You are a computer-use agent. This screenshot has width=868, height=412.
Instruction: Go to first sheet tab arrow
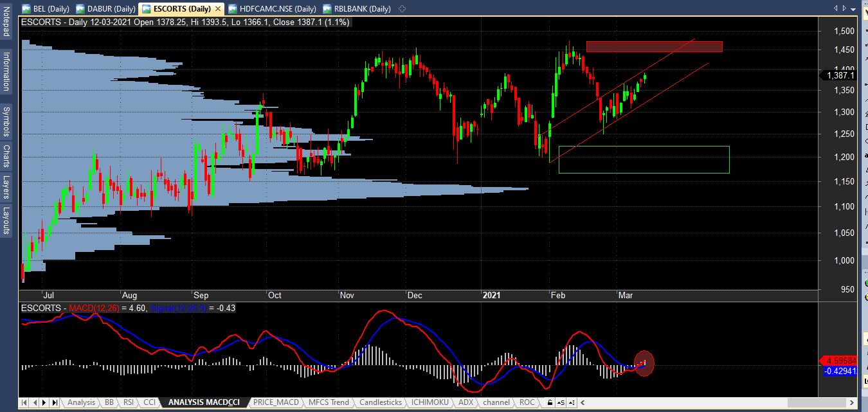(24, 402)
